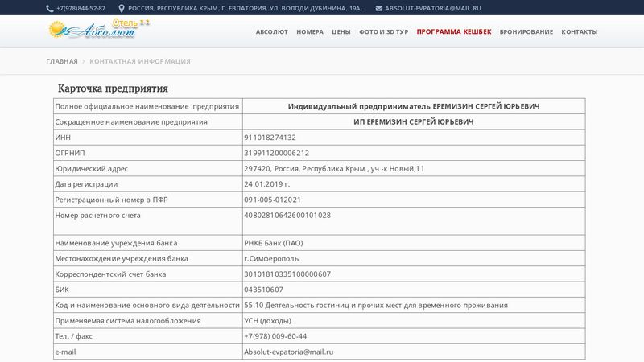Click Регистрационный номер в ПФР label
This screenshot has width=644, height=362.
pyautogui.click(x=111, y=200)
